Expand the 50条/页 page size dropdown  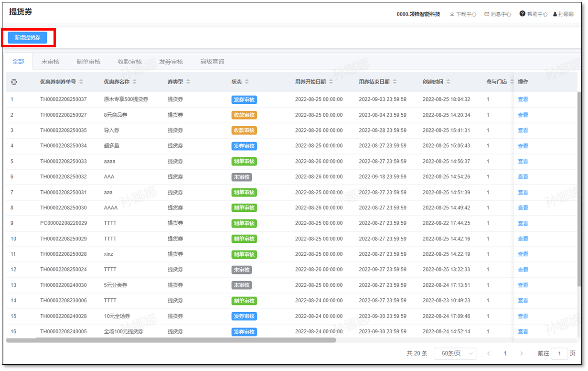click(455, 353)
